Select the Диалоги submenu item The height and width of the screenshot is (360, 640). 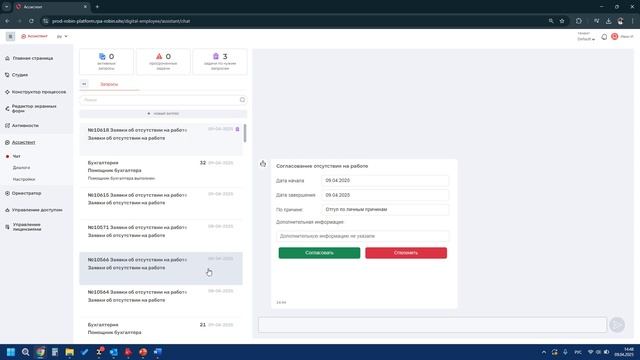click(21, 168)
